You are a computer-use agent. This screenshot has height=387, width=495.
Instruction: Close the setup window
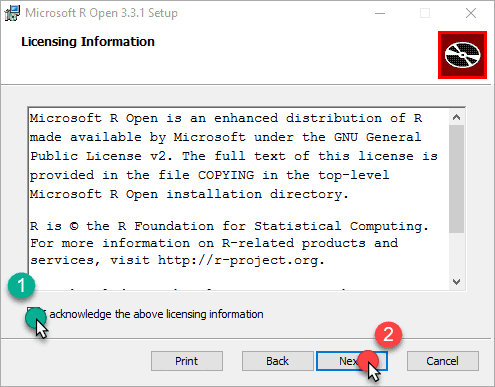[x=471, y=13]
